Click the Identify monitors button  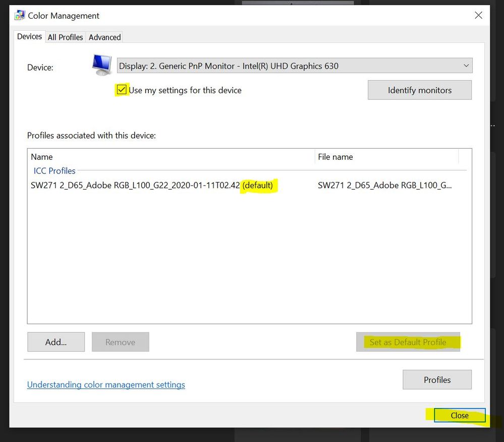[x=419, y=90]
